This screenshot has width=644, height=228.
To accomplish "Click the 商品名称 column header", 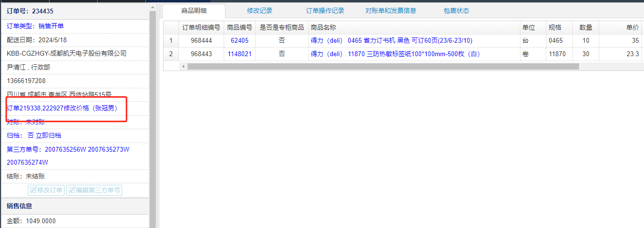I will point(414,28).
